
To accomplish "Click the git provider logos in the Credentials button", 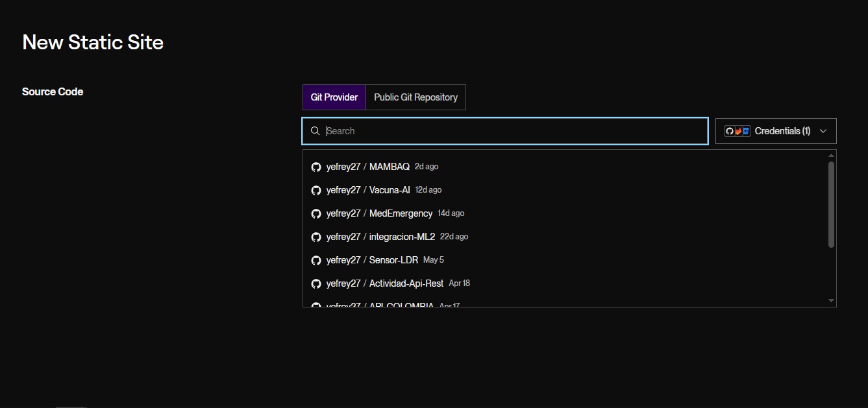I will click(738, 131).
